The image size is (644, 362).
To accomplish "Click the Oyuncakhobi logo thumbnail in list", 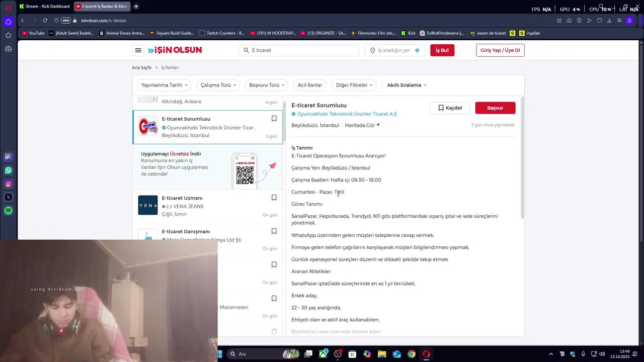I will tap(148, 127).
